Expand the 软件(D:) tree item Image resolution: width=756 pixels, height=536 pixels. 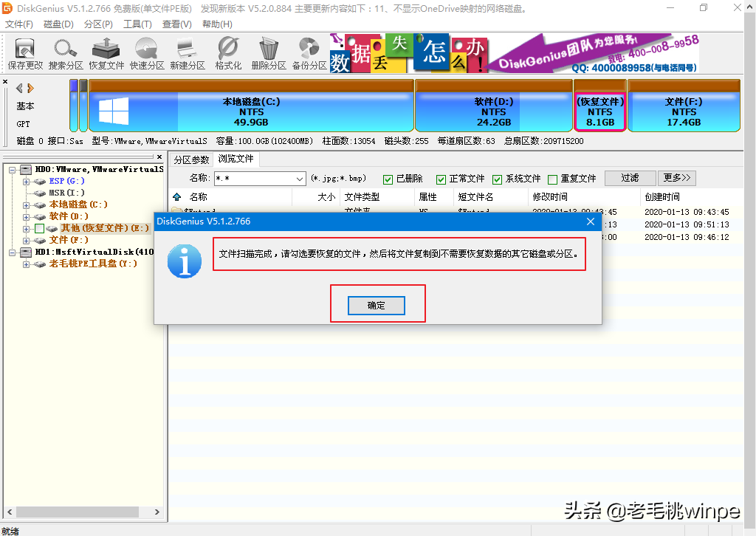[27, 216]
